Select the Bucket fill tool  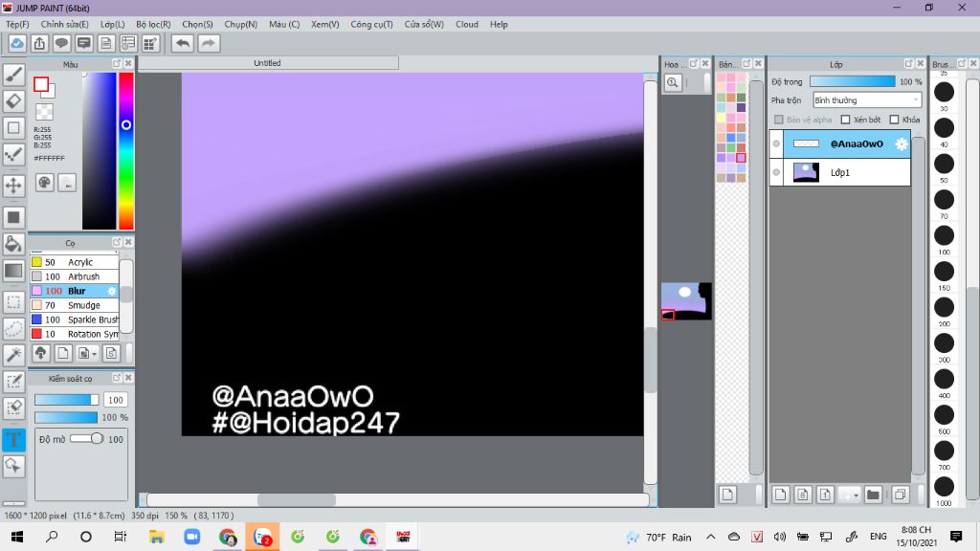tap(13, 244)
